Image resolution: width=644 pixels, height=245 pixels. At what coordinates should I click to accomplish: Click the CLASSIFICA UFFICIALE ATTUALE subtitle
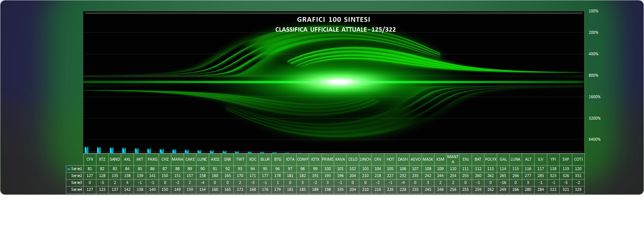pyautogui.click(x=335, y=29)
